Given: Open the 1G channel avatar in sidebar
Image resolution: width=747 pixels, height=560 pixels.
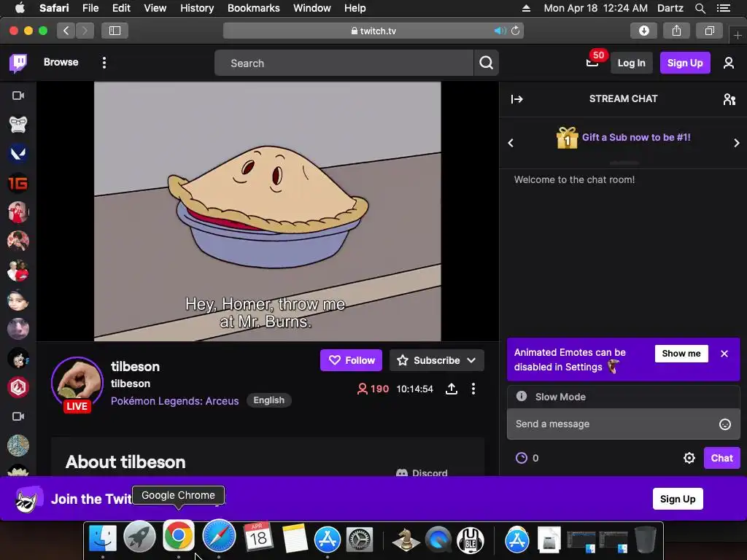Looking at the screenshot, I should click(x=18, y=183).
